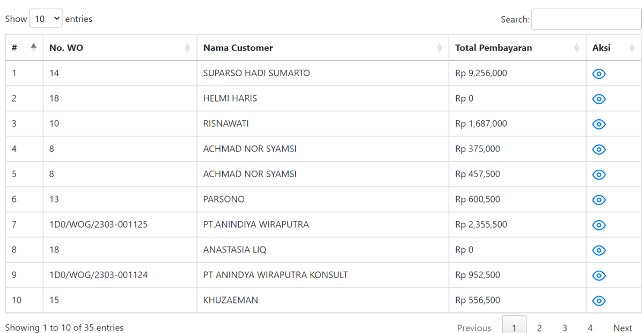Go to pagination page 2
The width and height of the screenshot is (644, 333).
[x=539, y=328]
